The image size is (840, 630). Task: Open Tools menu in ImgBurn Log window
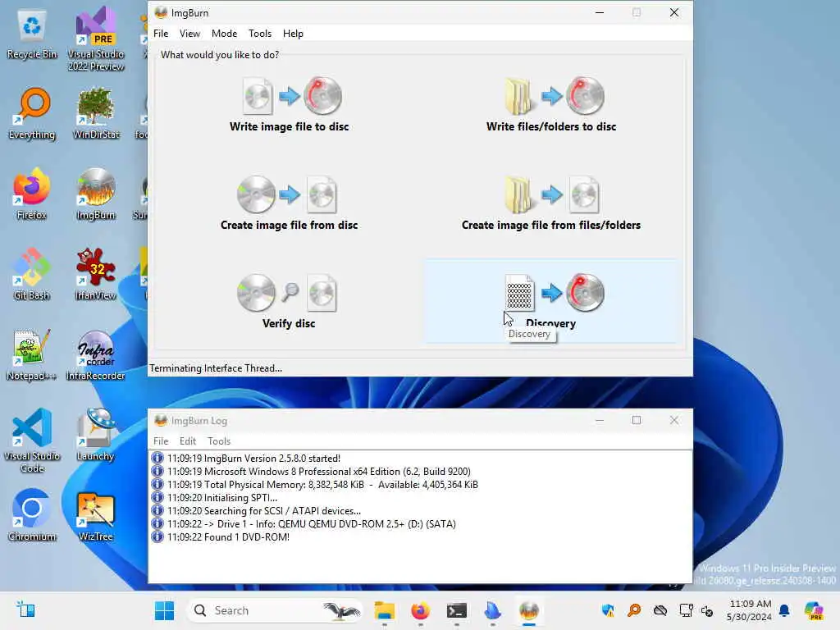click(x=218, y=441)
